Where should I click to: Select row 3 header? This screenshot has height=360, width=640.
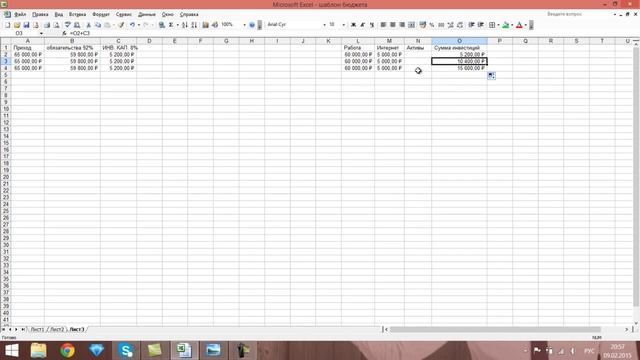click(6, 61)
